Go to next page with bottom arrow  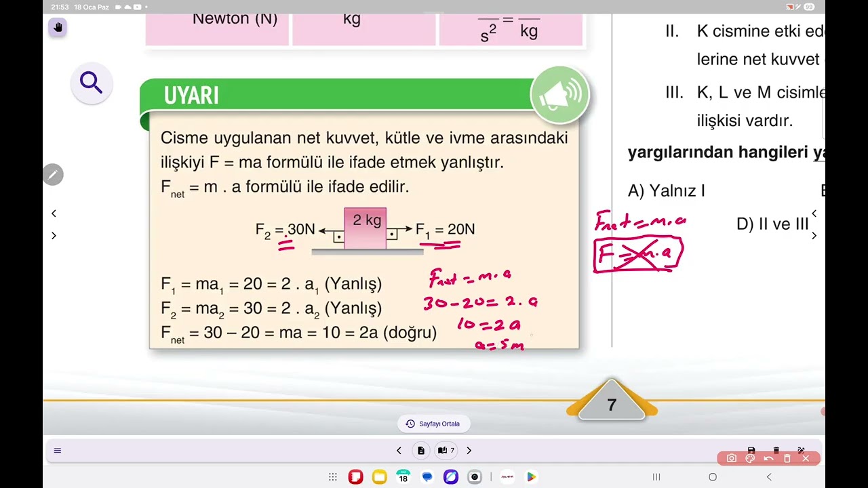pyautogui.click(x=469, y=451)
